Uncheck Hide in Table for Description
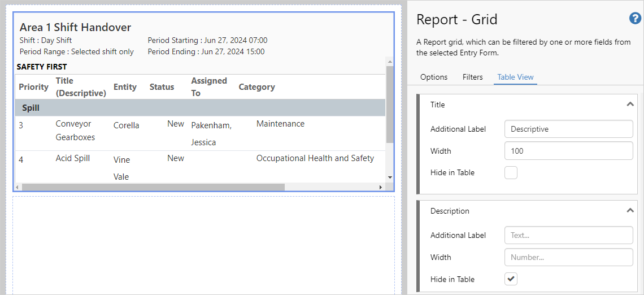This screenshot has height=295, width=644. 511,279
